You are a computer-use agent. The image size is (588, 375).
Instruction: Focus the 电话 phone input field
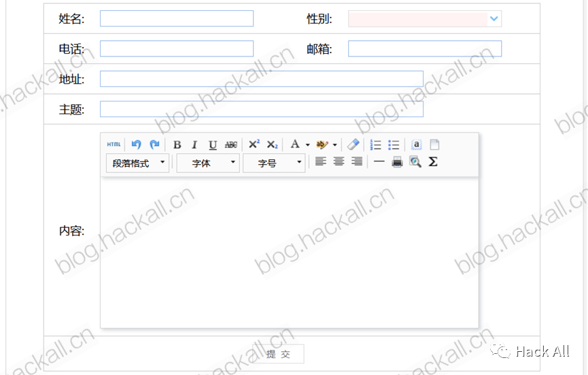177,49
